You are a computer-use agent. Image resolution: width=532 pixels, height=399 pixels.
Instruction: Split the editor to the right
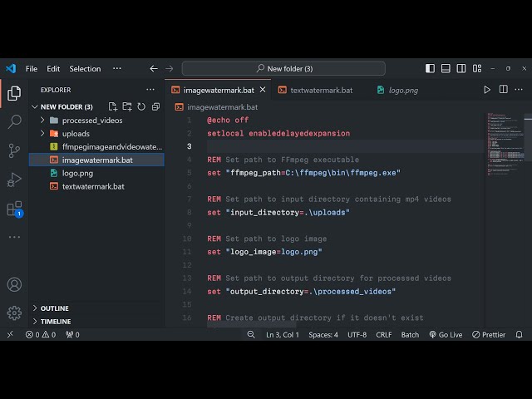pyautogui.click(x=503, y=90)
